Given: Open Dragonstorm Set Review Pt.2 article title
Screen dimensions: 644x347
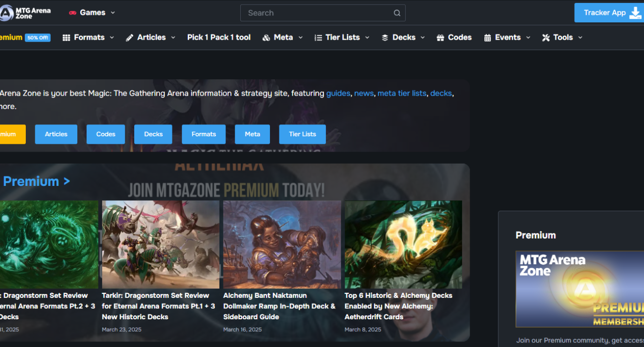Looking at the screenshot, I should pos(48,306).
